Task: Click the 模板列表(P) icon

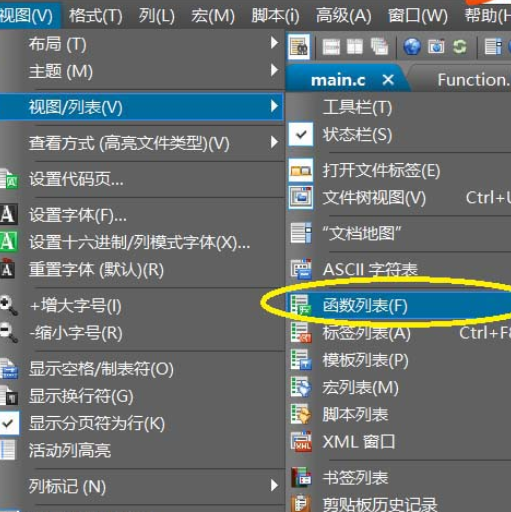Action: 301,359
